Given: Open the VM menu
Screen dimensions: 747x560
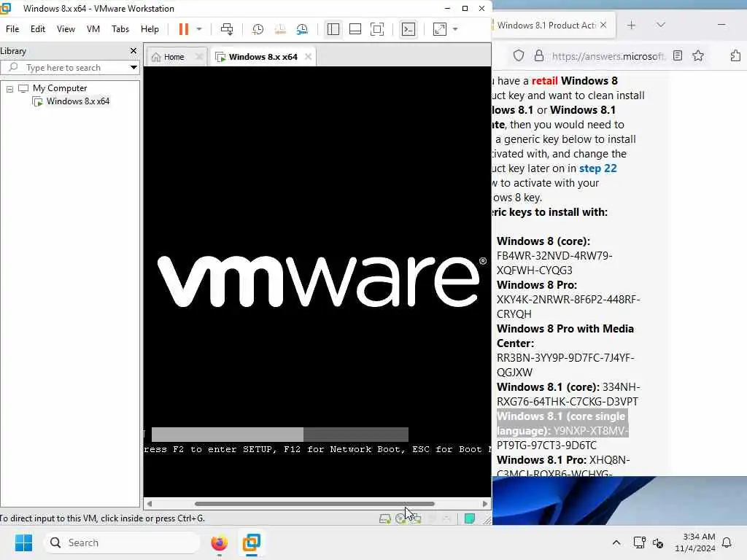Looking at the screenshot, I should click(93, 29).
